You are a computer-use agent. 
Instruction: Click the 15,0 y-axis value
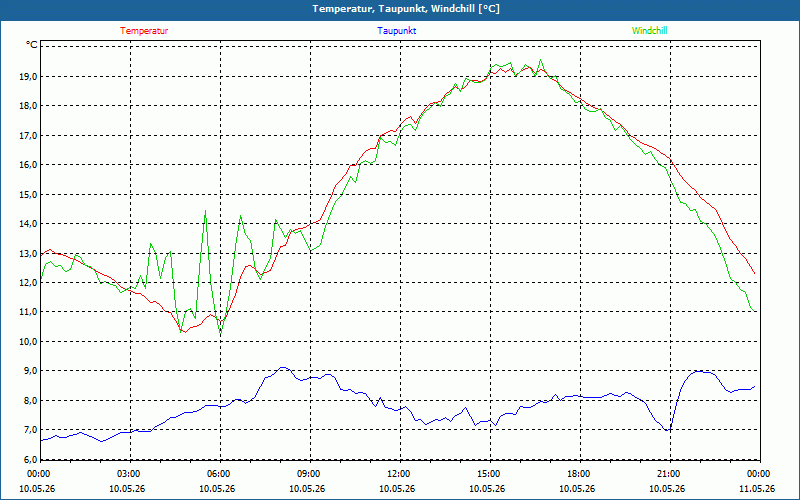click(x=29, y=194)
